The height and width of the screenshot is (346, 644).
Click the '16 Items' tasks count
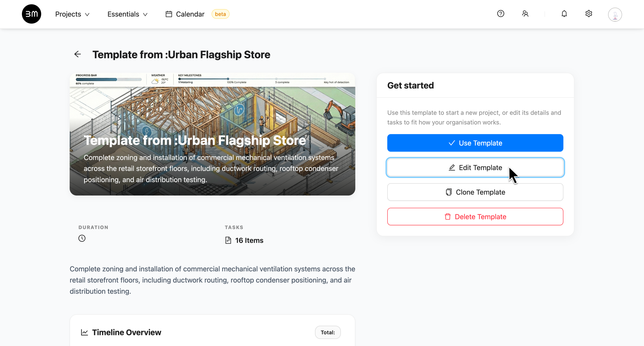point(249,240)
